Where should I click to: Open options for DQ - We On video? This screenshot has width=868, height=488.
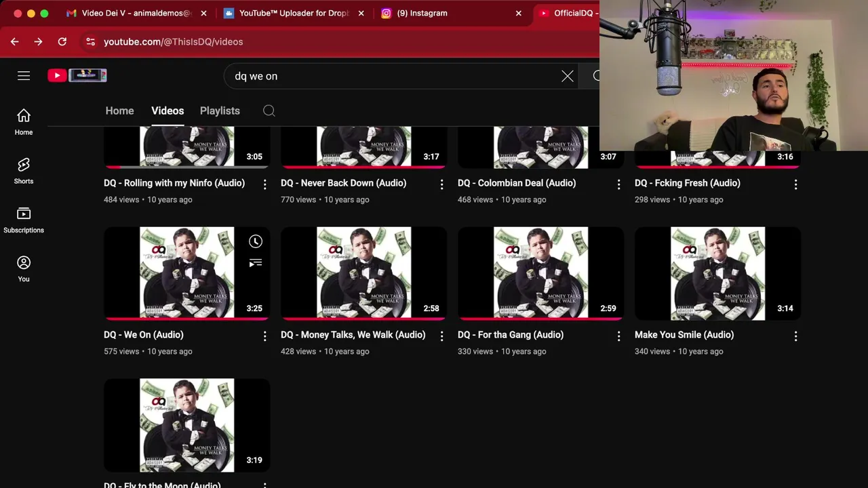pyautogui.click(x=264, y=335)
